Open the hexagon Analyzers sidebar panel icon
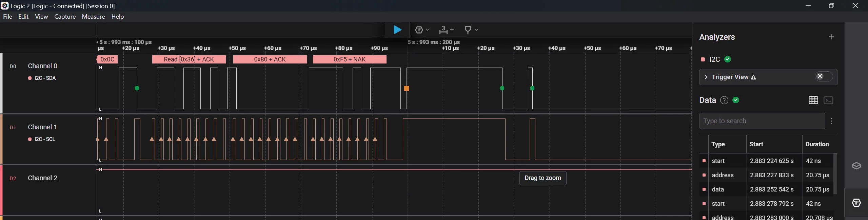The width and height of the screenshot is (868, 220). tap(856, 203)
